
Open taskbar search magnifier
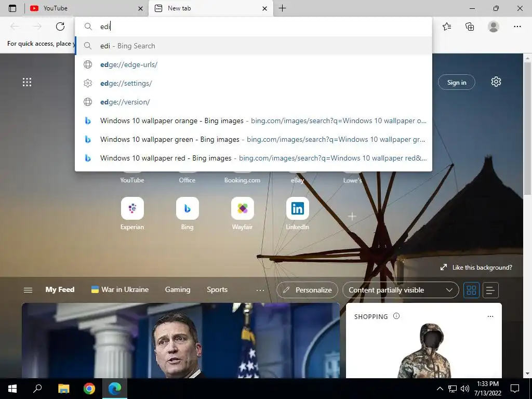tap(37, 389)
